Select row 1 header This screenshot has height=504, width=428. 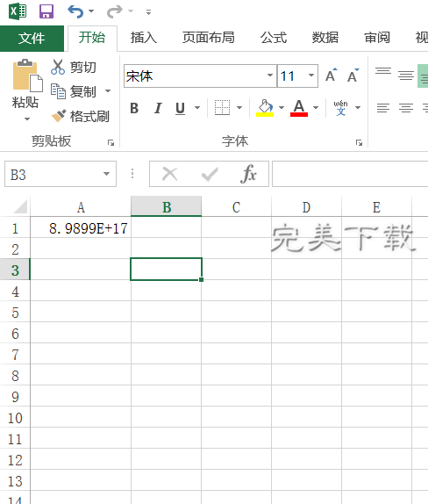(15, 228)
